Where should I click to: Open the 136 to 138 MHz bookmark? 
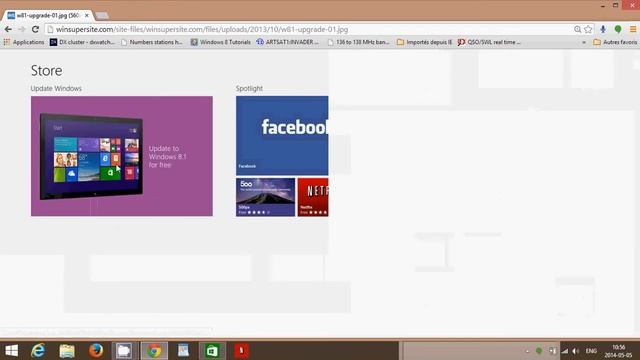pos(358,42)
